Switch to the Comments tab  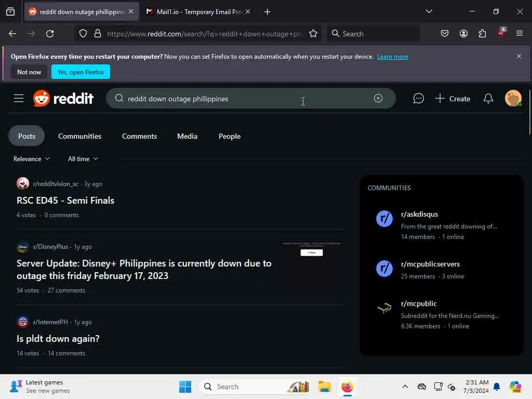(x=139, y=136)
